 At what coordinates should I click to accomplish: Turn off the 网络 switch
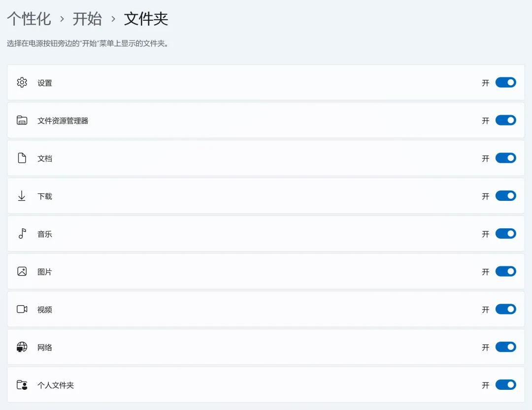505,347
